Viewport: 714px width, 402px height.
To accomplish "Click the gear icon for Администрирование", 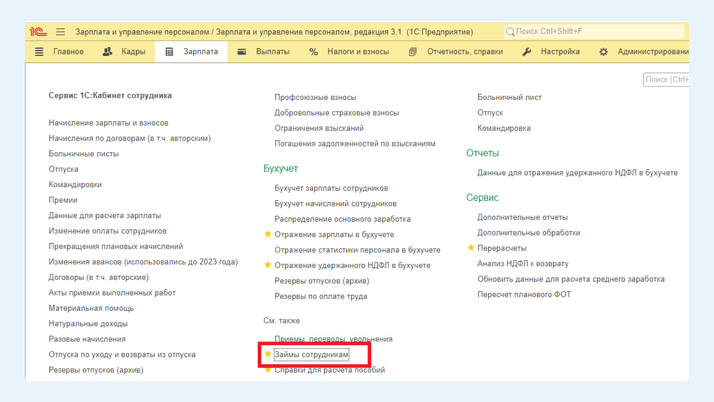I will click(603, 52).
